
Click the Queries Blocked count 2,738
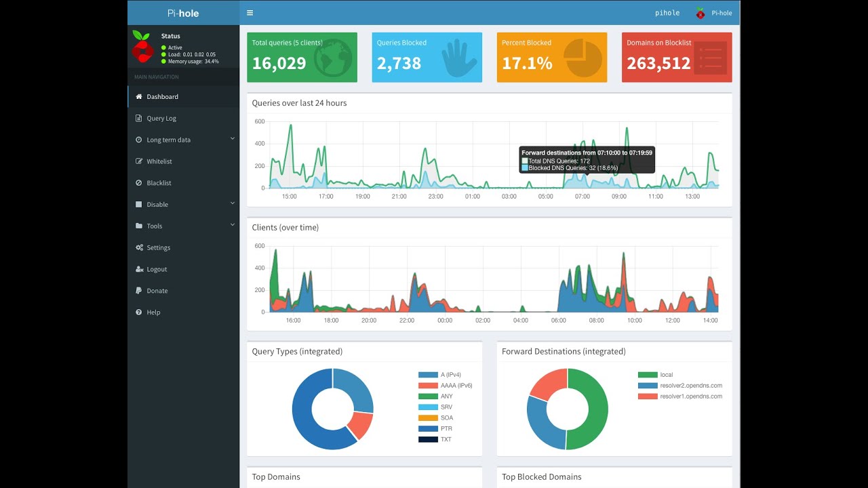pos(399,64)
